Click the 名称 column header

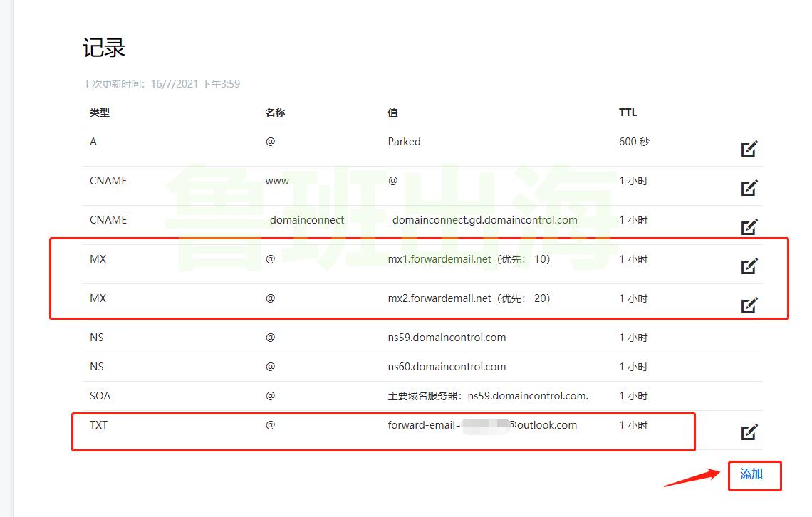coord(276,112)
